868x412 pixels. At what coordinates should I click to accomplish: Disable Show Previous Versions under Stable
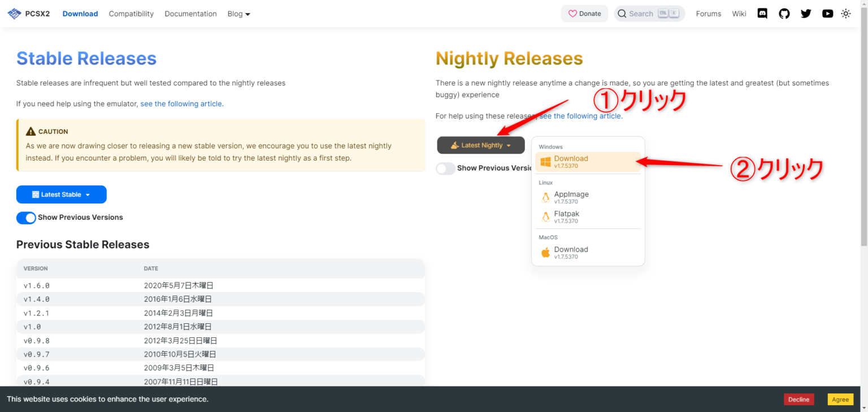tap(26, 218)
